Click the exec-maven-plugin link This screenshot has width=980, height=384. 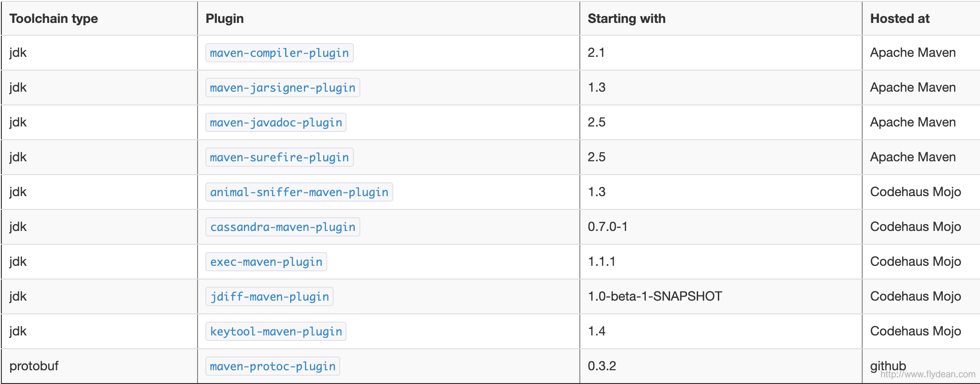[x=266, y=262]
